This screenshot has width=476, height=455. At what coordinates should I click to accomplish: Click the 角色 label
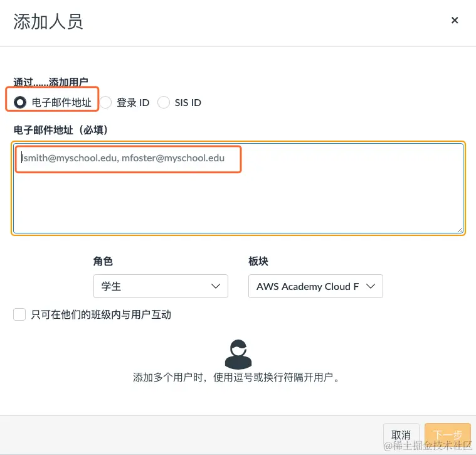tap(103, 261)
